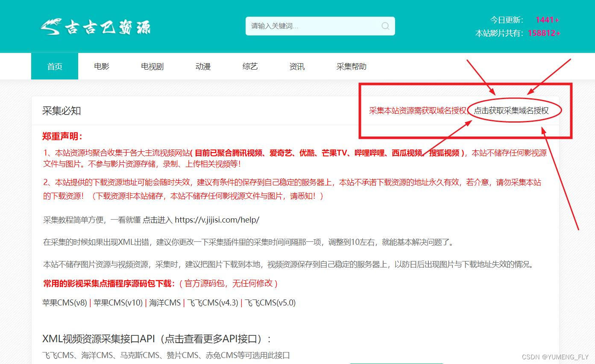595x364 pixels.
Task: Open the 首页 navigation tab
Action: tap(55, 66)
